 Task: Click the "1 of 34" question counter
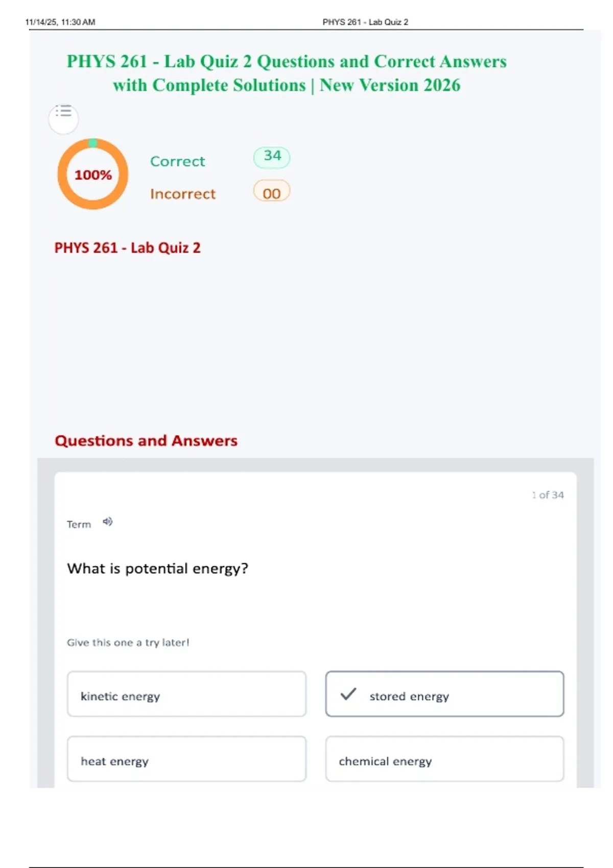[x=548, y=495]
